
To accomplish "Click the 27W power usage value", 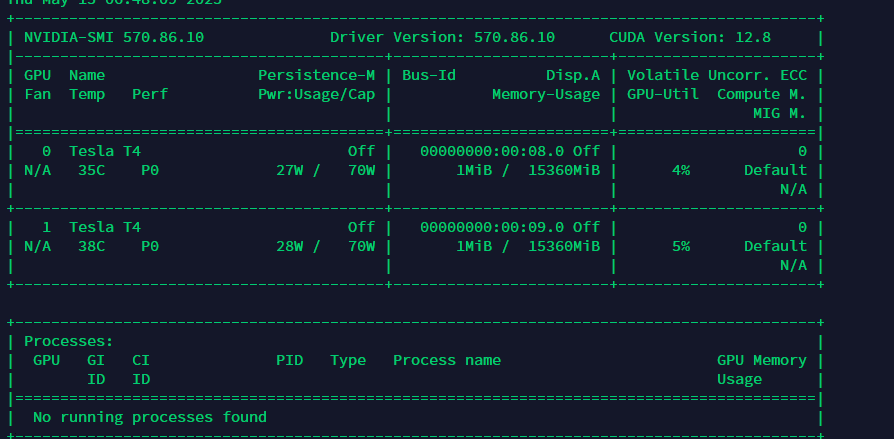I will click(290, 170).
